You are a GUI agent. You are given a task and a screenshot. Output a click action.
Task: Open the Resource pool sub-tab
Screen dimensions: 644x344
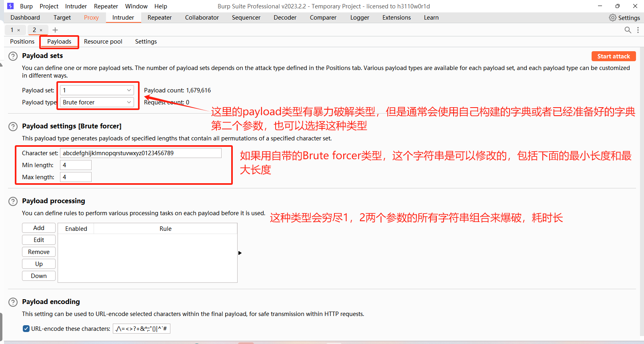[x=103, y=42]
